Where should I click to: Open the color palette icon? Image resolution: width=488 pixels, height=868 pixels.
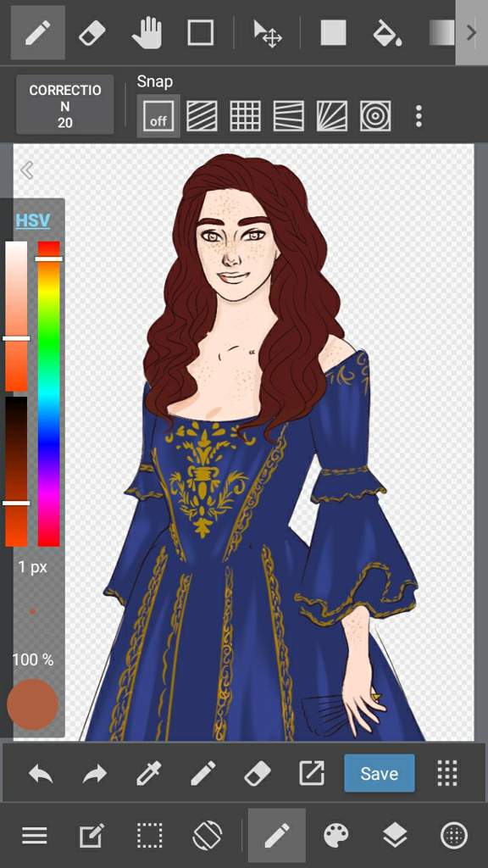pyautogui.click(x=336, y=835)
